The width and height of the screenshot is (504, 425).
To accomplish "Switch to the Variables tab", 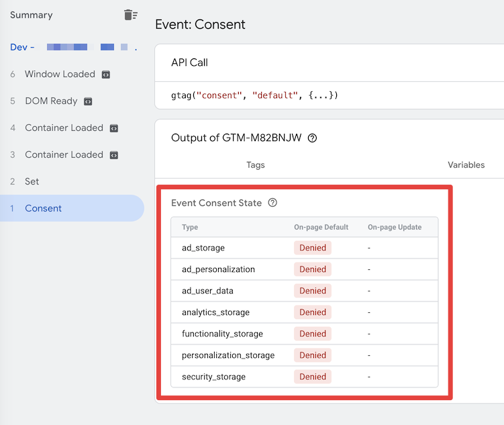I will coord(466,165).
